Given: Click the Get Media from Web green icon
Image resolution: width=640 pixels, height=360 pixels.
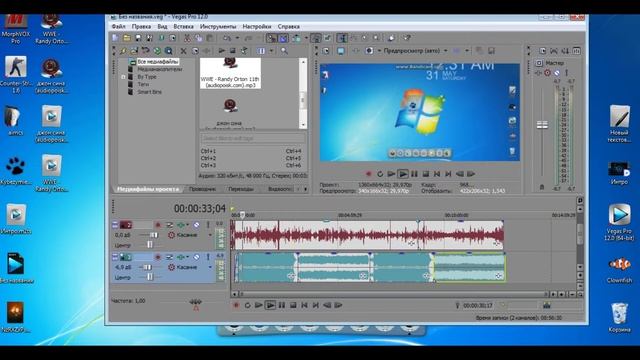Looking at the screenshot, I should point(157,51).
